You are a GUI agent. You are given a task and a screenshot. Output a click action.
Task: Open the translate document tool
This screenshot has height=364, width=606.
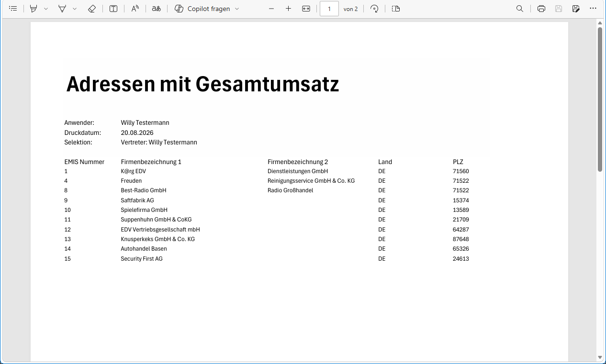pyautogui.click(x=156, y=9)
